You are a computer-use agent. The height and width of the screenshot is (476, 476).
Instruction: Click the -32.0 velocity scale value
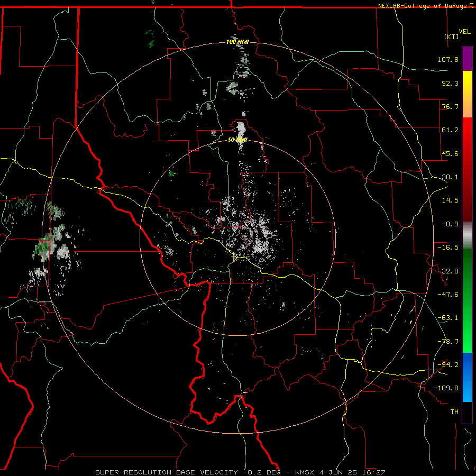click(448, 271)
